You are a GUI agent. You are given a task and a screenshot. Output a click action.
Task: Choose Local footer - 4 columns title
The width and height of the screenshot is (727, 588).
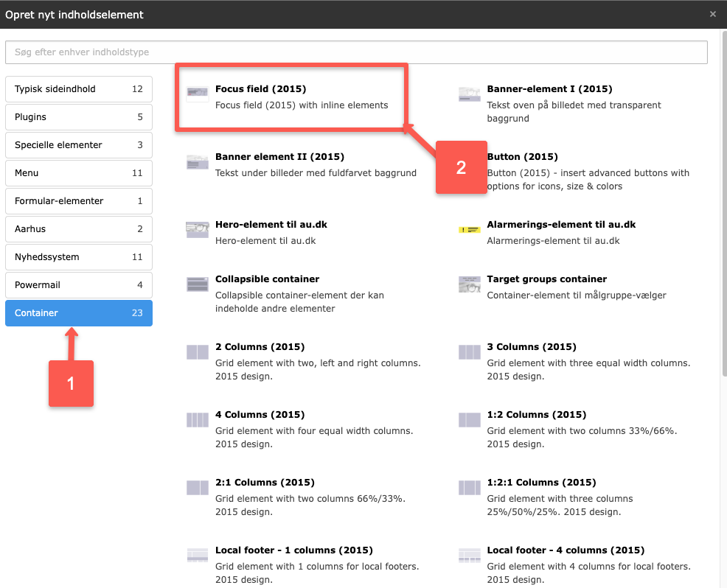[565, 550]
